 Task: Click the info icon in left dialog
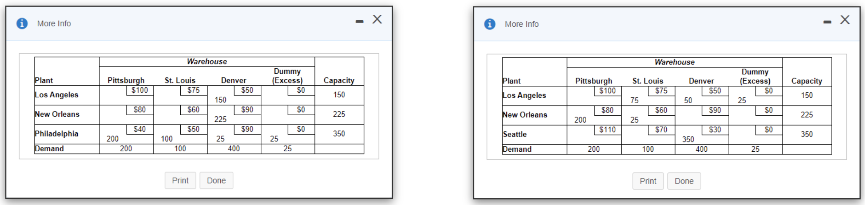pos(22,24)
